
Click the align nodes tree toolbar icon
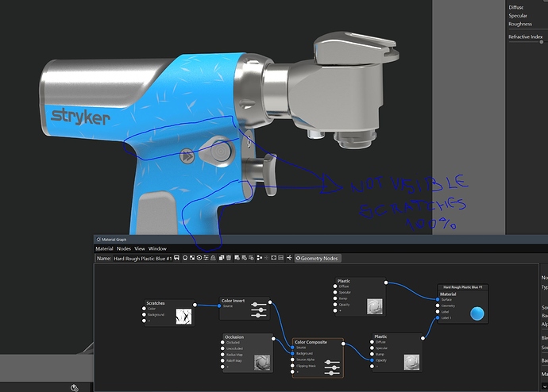pyautogui.click(x=259, y=258)
